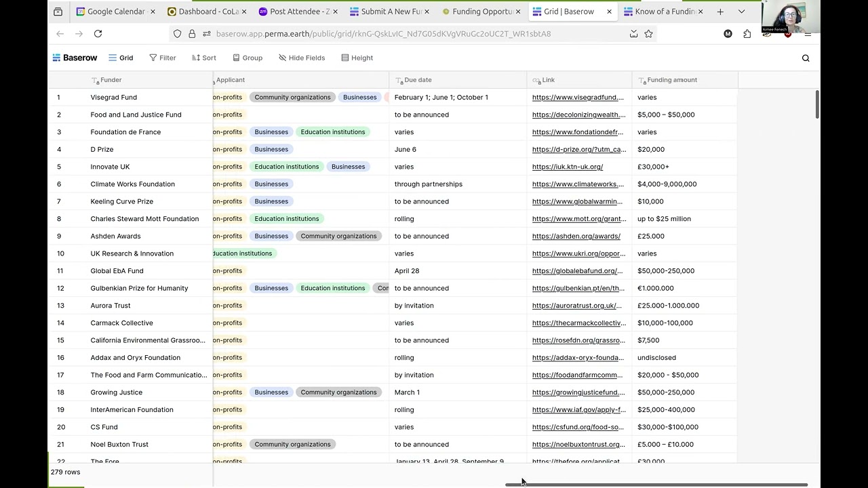Bookmark this page with the star icon
Screen dimensions: 868x488
click(x=648, y=33)
